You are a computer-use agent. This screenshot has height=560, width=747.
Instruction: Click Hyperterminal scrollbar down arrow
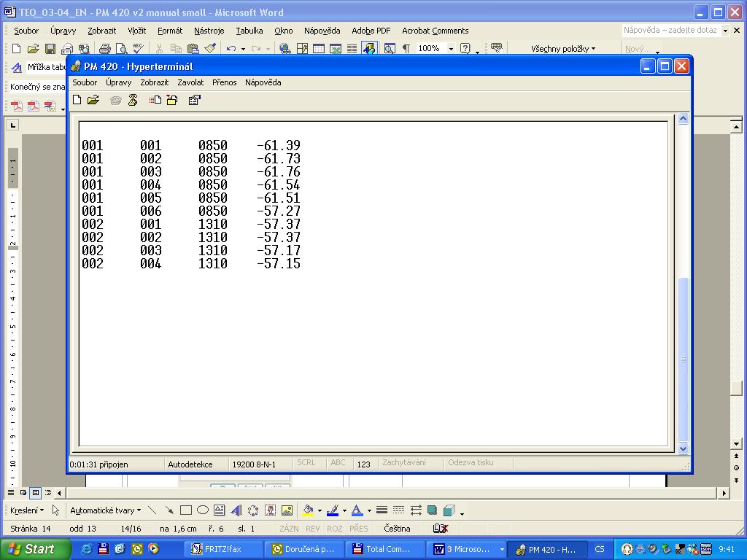click(683, 448)
